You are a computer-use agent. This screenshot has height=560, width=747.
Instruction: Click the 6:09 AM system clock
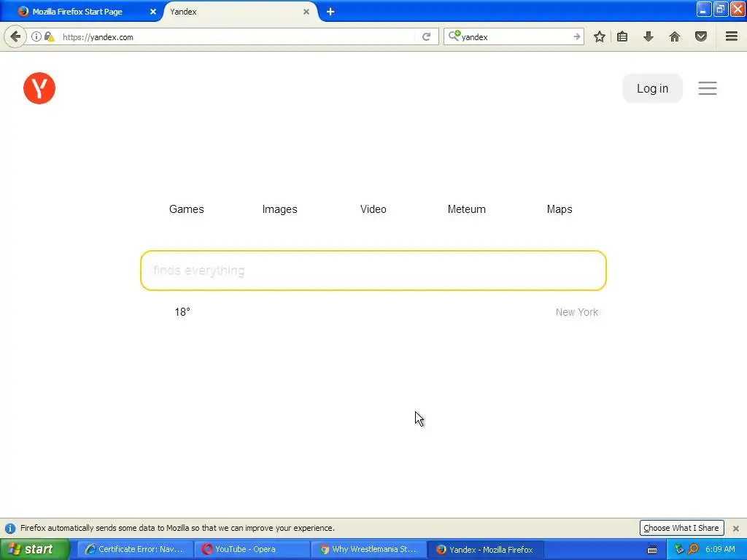(x=720, y=549)
